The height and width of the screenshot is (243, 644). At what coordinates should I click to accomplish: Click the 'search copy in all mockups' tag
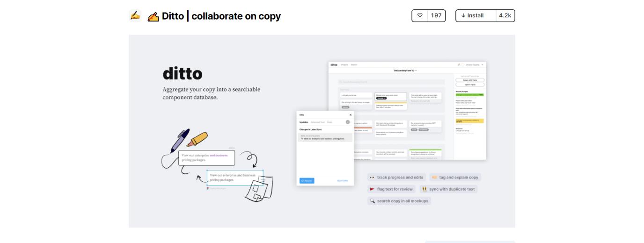399,201
